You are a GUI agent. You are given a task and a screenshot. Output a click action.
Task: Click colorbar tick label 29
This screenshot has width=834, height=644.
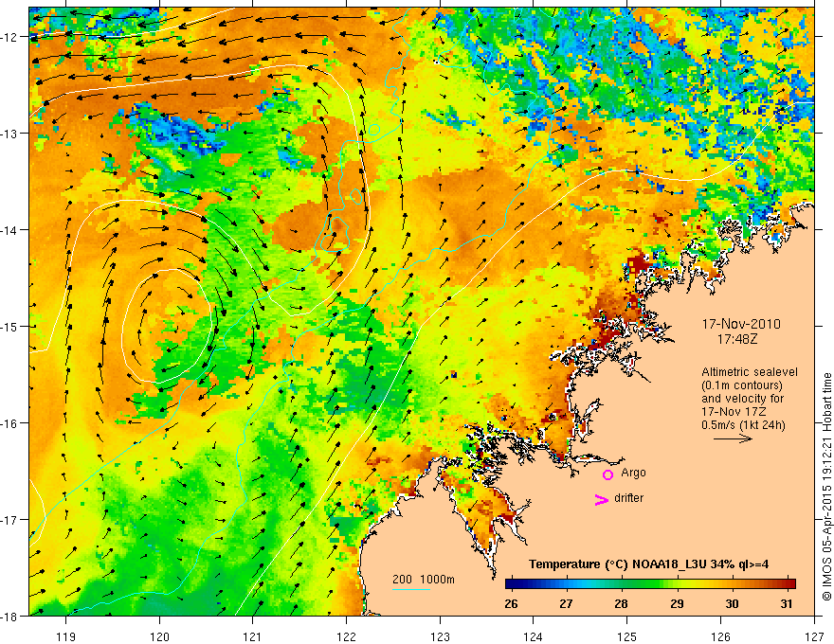(677, 603)
